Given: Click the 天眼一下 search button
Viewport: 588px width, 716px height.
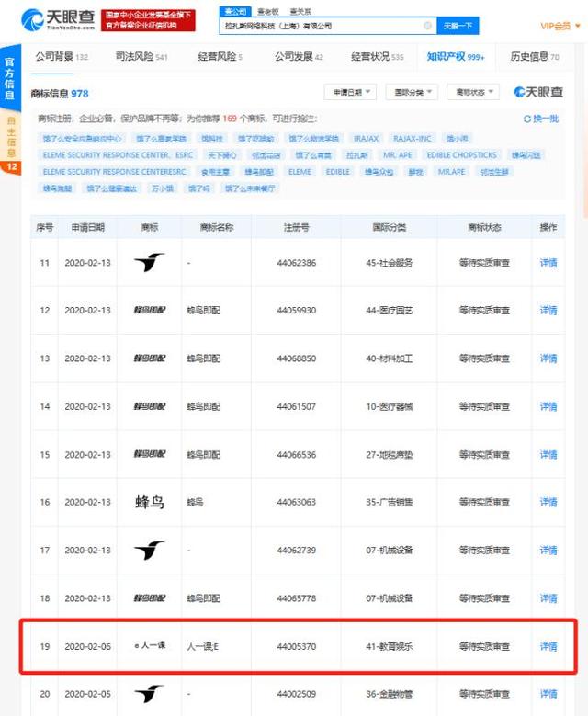Looking at the screenshot, I should click(458, 26).
